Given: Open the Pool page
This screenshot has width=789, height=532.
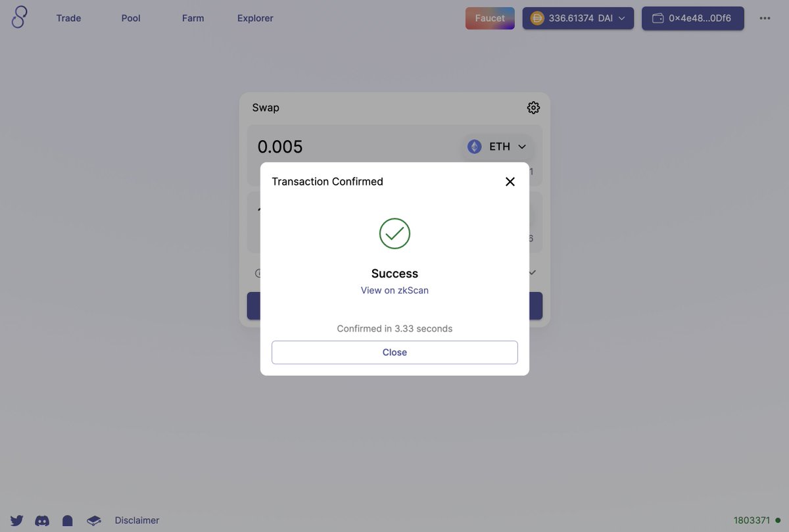Looking at the screenshot, I should (x=131, y=18).
